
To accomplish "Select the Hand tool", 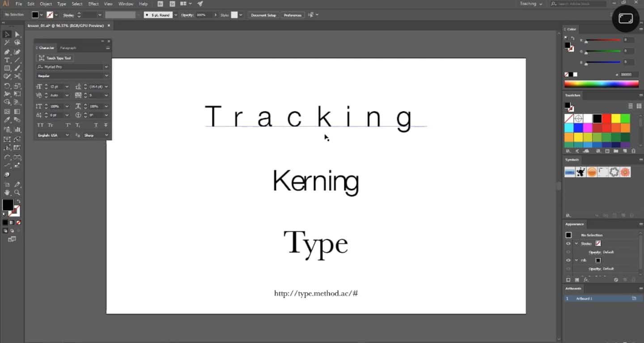I will click(7, 192).
